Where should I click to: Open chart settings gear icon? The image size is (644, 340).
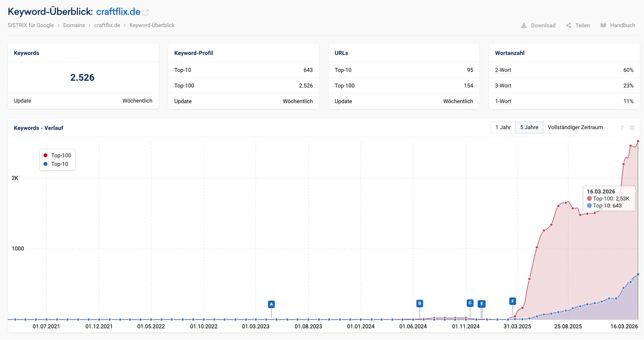click(x=632, y=128)
